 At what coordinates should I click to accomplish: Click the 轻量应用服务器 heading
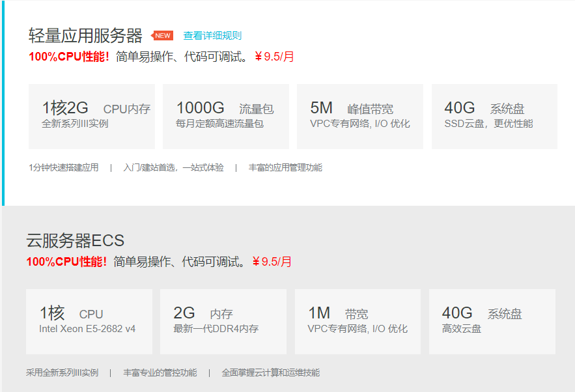[85, 36]
